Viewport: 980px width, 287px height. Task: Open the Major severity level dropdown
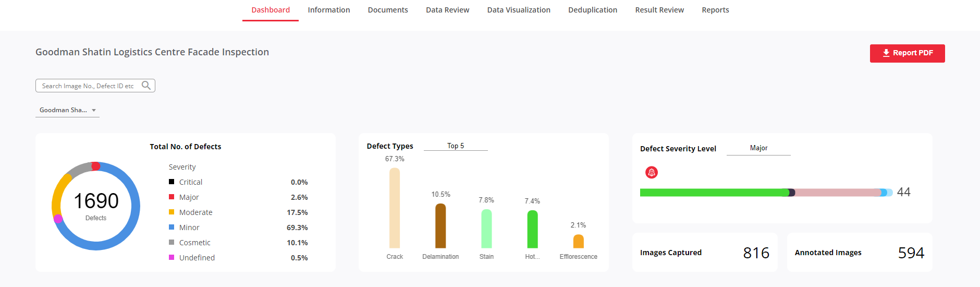point(758,148)
